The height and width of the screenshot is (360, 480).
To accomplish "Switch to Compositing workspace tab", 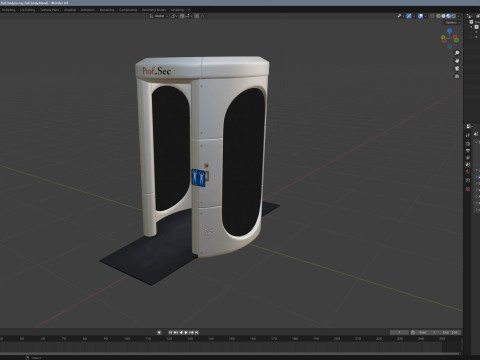I will [128, 10].
